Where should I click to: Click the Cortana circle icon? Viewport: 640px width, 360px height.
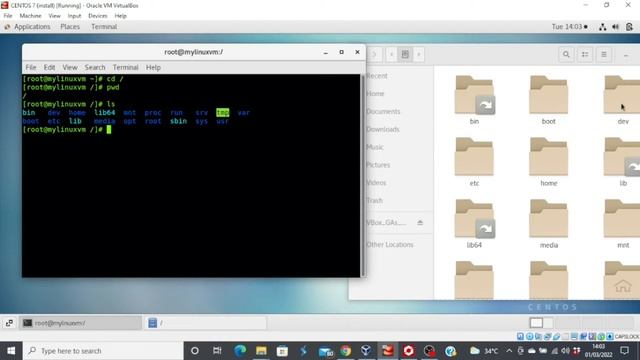coord(195,351)
